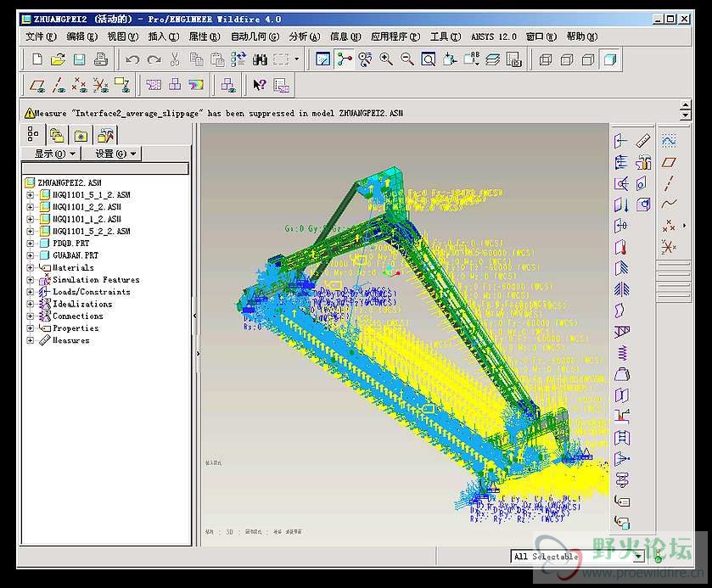Toggle datum plane display icon
Viewport: 712px width, 588px height.
click(x=37, y=85)
